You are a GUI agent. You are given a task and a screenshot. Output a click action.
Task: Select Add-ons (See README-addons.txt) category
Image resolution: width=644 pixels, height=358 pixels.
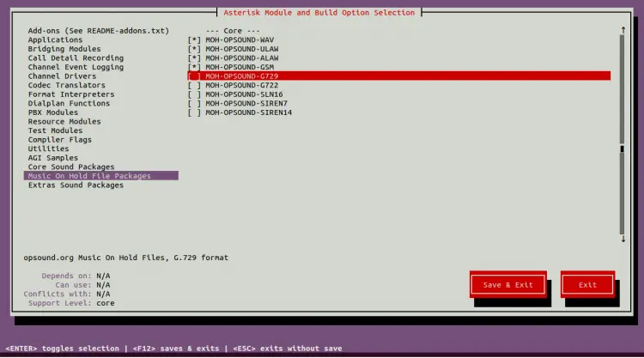tap(99, 31)
